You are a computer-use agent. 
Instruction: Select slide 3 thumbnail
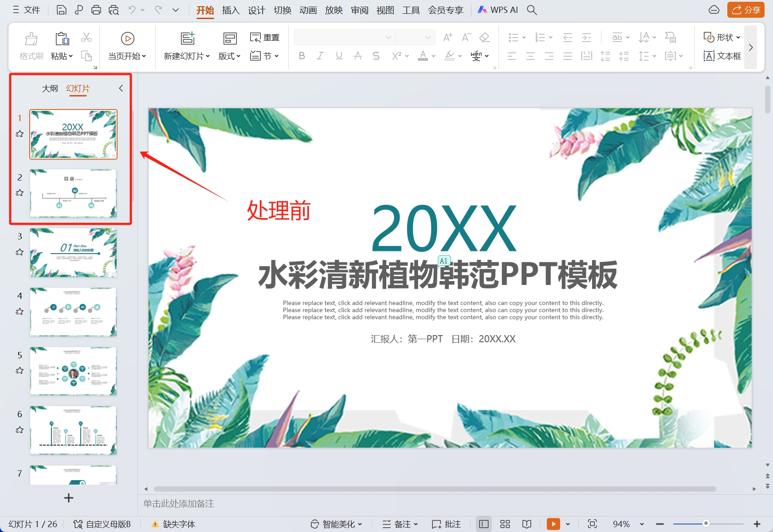pyautogui.click(x=73, y=252)
